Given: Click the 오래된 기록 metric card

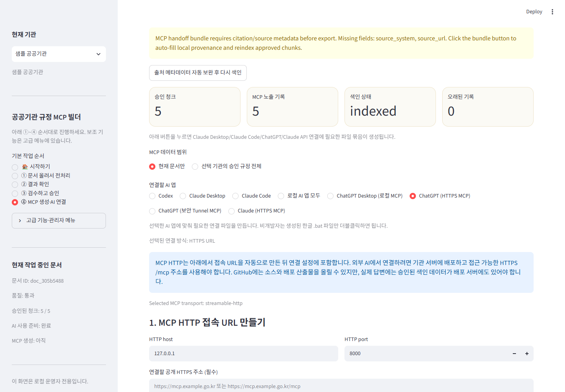Looking at the screenshot, I should click(x=488, y=107).
